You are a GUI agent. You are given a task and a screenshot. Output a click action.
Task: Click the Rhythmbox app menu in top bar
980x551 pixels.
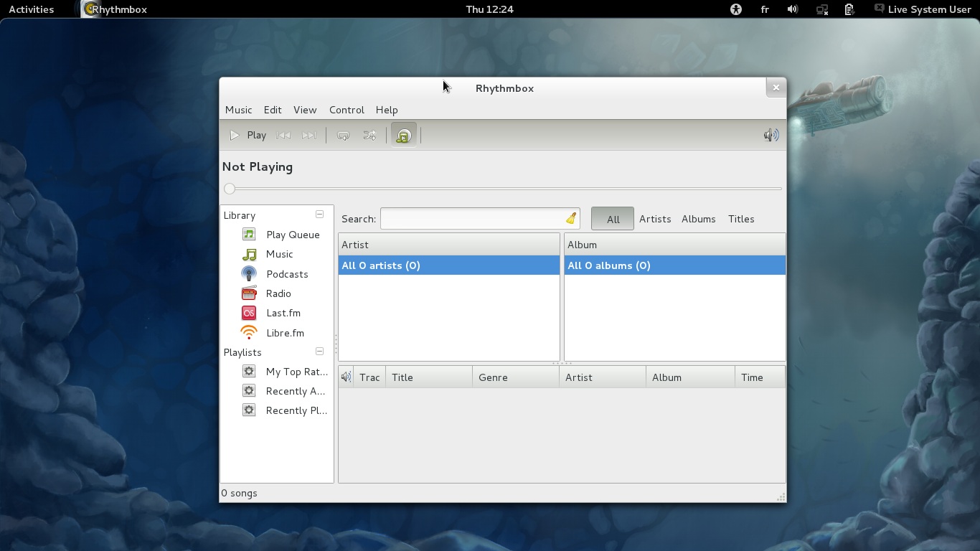click(x=116, y=9)
